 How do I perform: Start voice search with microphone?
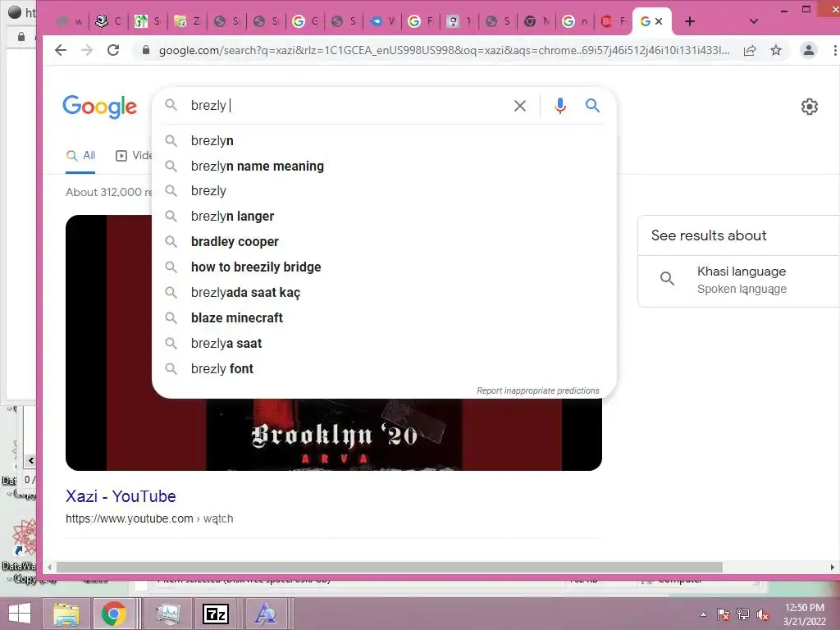(559, 106)
